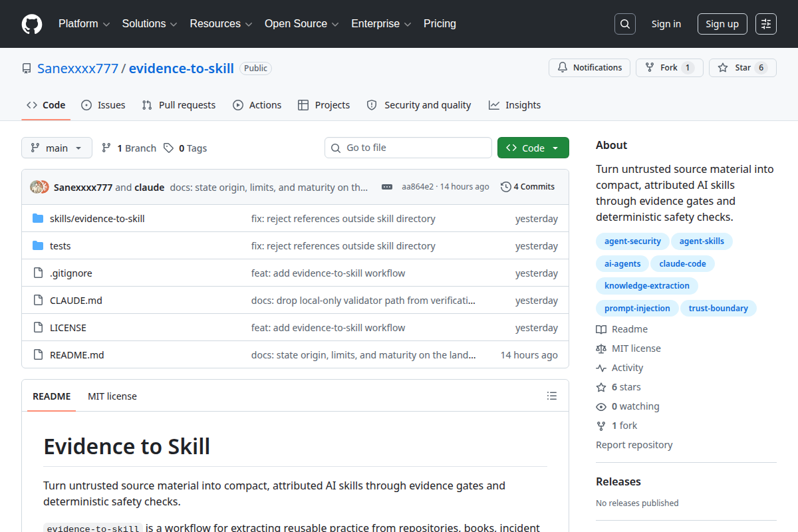This screenshot has width=798, height=532.
Task: Click the Sign in link
Action: tap(666, 24)
